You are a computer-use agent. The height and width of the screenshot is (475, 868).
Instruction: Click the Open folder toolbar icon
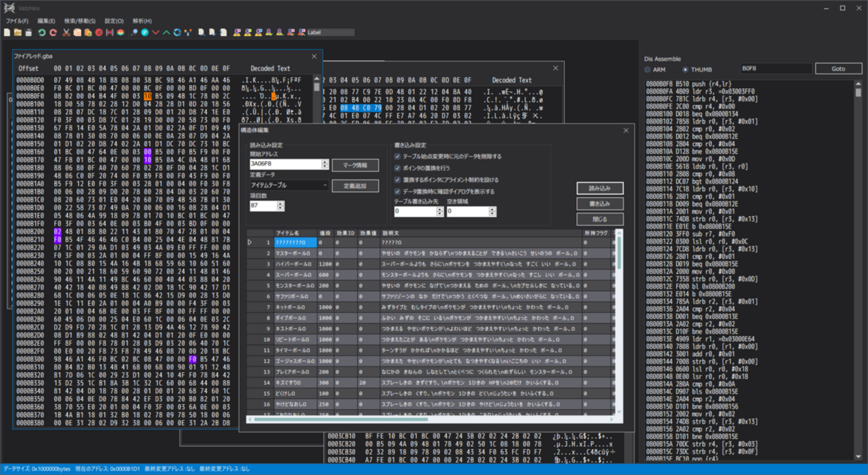tap(18, 32)
